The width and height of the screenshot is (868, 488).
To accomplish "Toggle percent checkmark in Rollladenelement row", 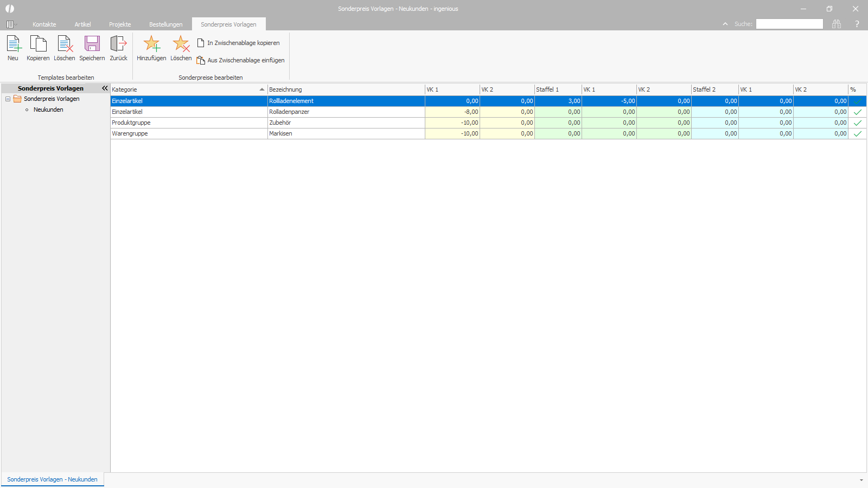I will coord(858,101).
